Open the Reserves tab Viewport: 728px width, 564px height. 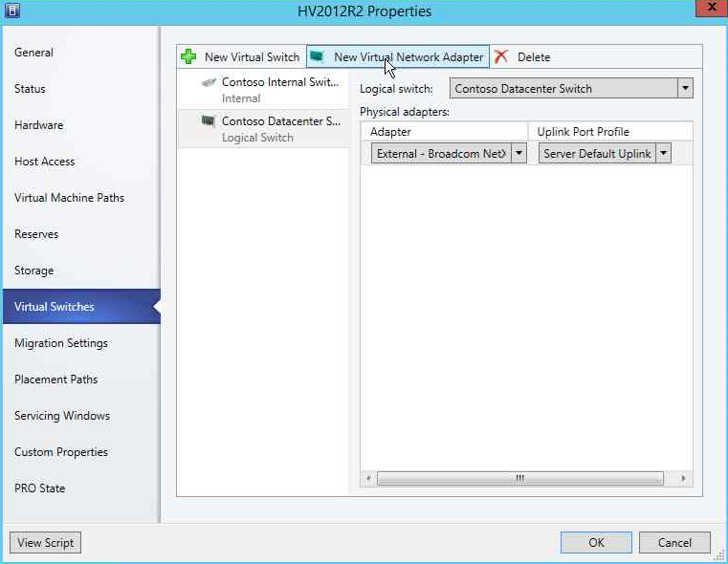[81, 234]
